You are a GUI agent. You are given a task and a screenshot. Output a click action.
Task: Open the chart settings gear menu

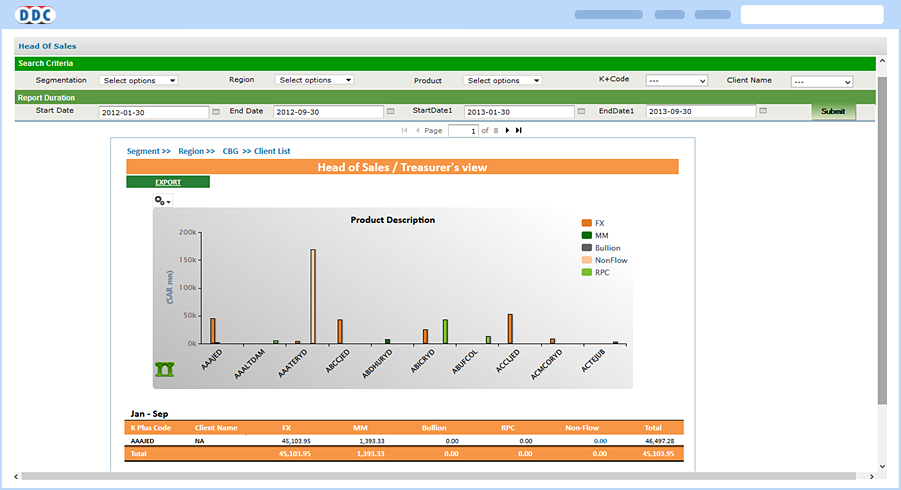point(161,201)
